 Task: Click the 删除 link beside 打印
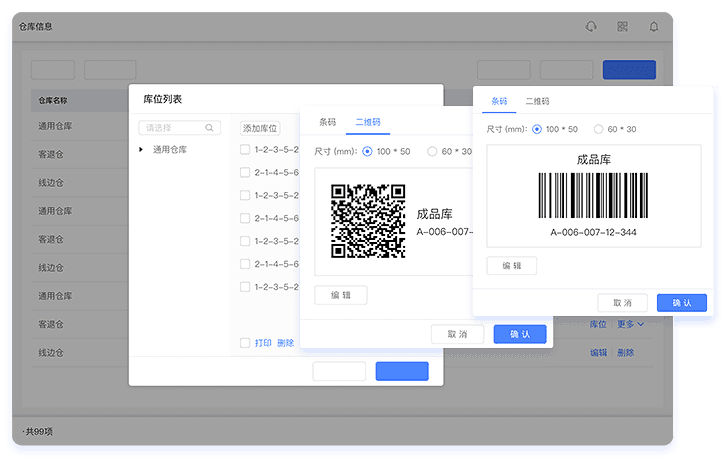pos(286,343)
